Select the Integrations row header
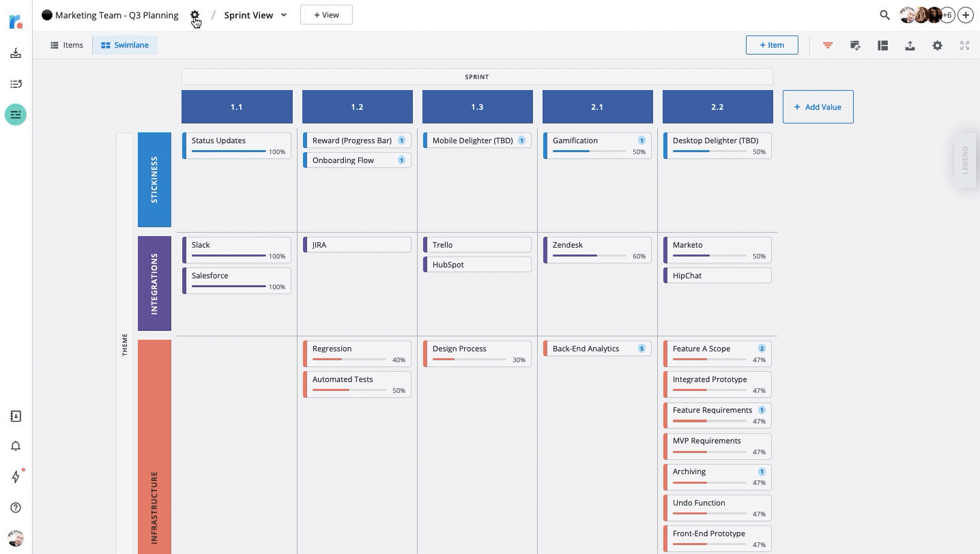The height and width of the screenshot is (554, 980). pos(154,284)
